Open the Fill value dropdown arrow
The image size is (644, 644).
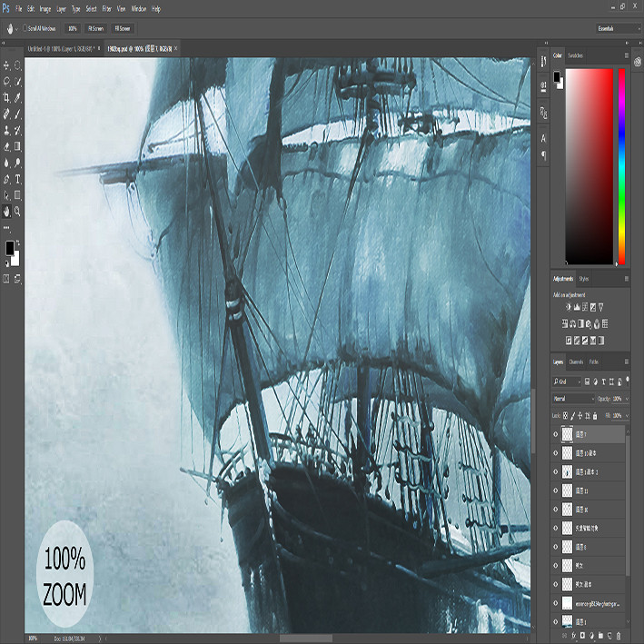[x=627, y=416]
